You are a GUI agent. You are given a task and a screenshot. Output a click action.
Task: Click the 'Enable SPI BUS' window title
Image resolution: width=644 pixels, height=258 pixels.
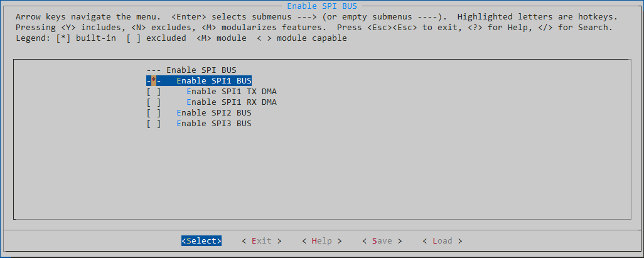(322, 6)
